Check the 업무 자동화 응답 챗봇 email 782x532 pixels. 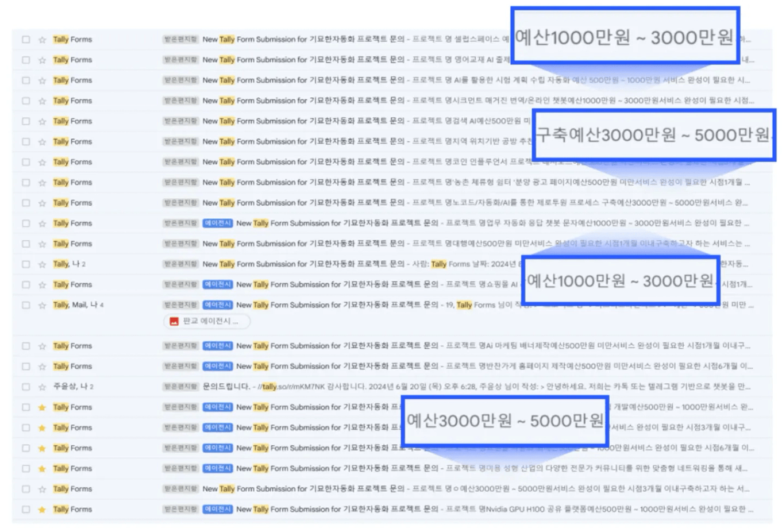26,223
